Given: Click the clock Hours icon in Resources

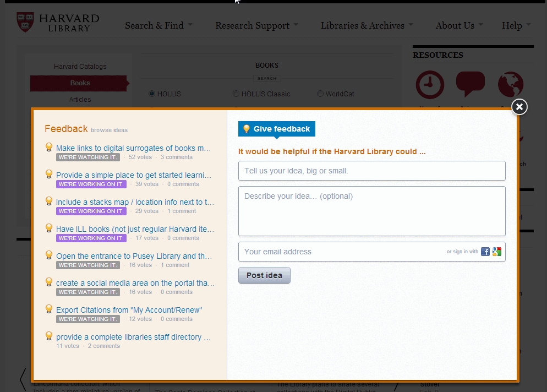Looking at the screenshot, I should click(430, 84).
